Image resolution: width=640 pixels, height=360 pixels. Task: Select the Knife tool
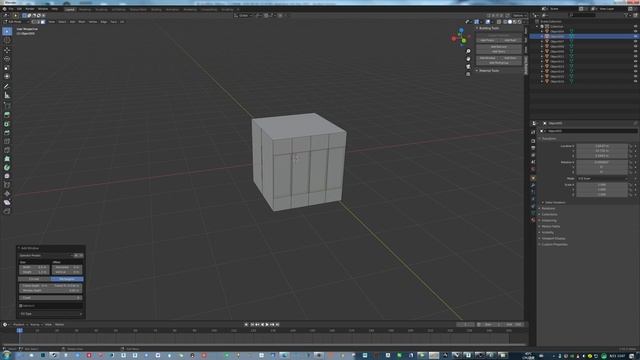point(7,150)
